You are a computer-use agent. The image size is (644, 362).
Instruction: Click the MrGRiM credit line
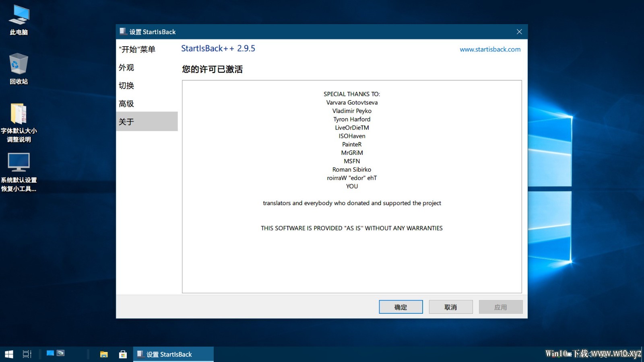(x=352, y=153)
